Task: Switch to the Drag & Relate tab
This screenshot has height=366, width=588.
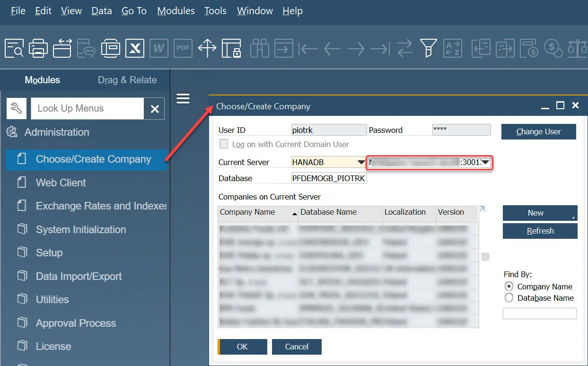Action: tap(127, 80)
